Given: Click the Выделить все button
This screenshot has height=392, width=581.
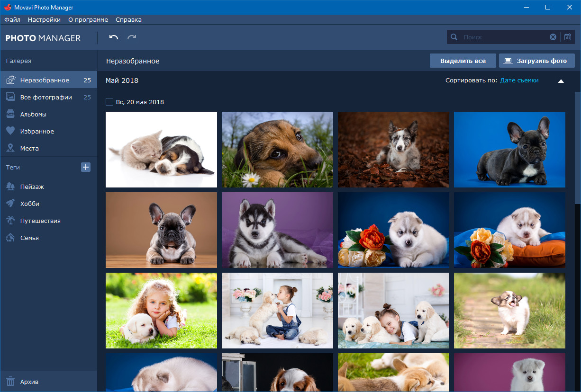Looking at the screenshot, I should 463,61.
